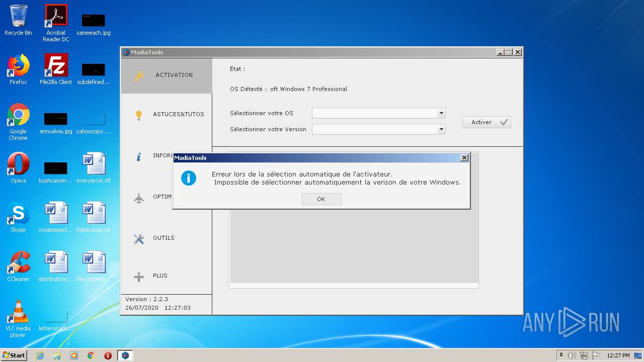This screenshot has width=644, height=362.
Task: Maximize the MadiaTools main window
Action: [x=509, y=52]
